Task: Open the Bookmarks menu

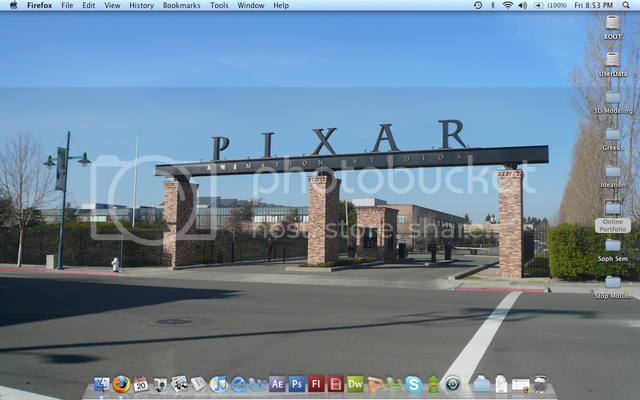Action: click(x=181, y=5)
